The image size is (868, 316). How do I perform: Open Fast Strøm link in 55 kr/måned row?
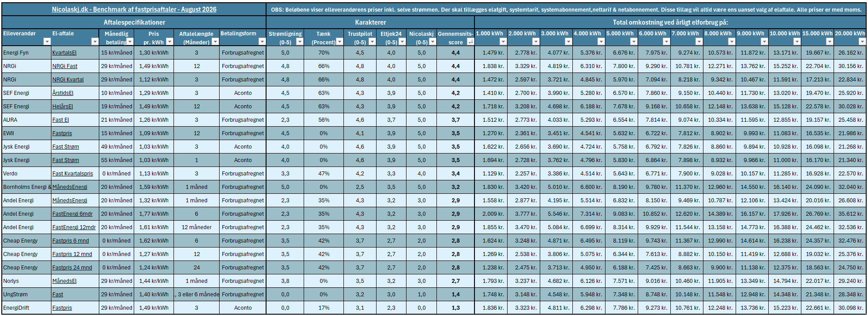[66, 160]
